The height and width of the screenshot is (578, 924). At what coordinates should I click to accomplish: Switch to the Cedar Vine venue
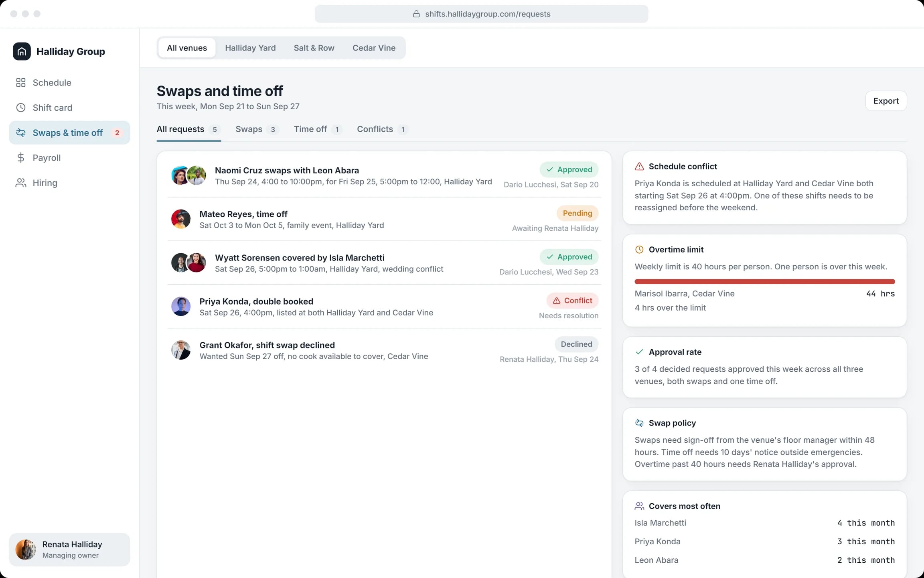(x=374, y=48)
